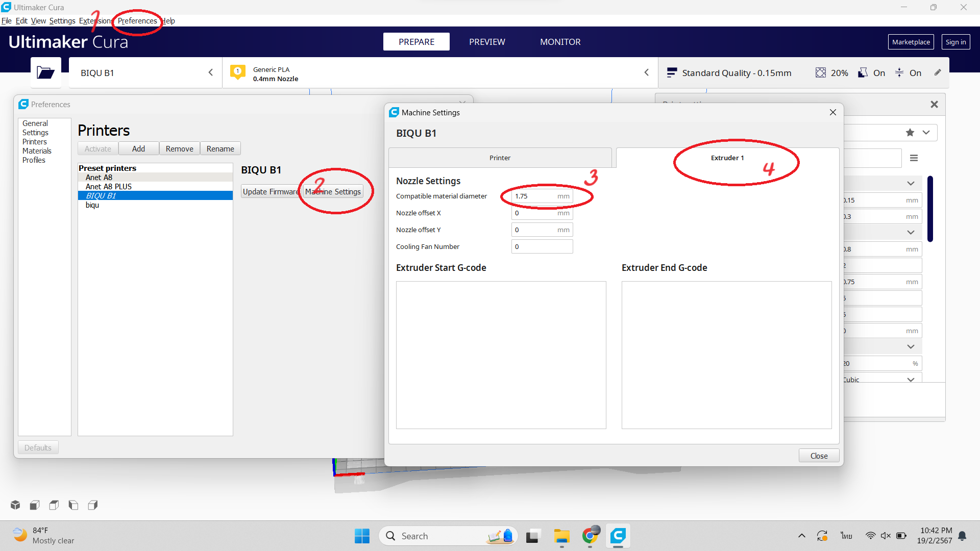Close Machine Settings dialog with X

(x=833, y=112)
